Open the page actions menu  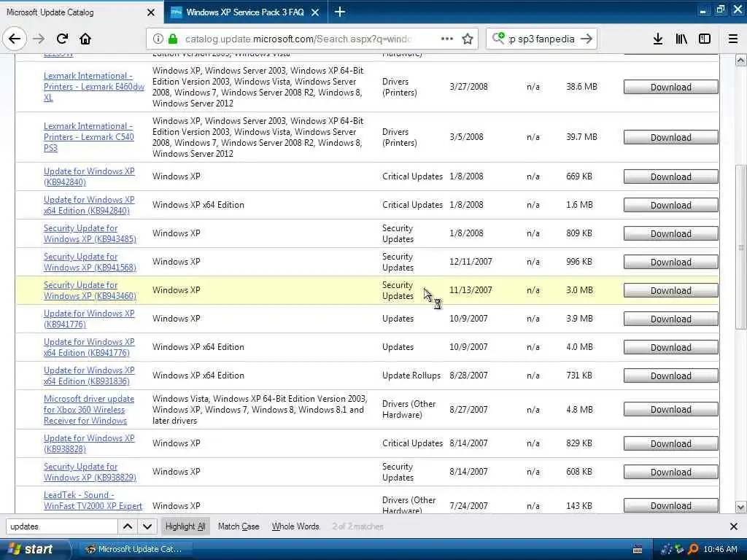coord(447,39)
